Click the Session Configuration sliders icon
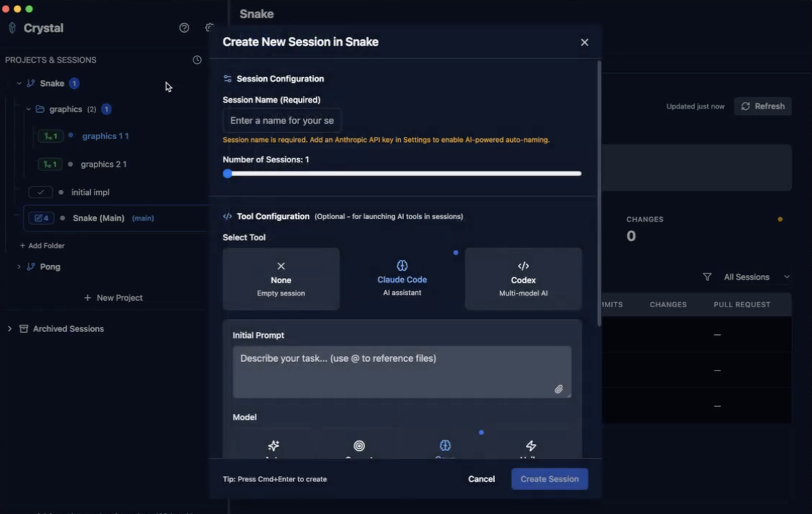Viewport: 812px width, 514px height. coord(227,79)
